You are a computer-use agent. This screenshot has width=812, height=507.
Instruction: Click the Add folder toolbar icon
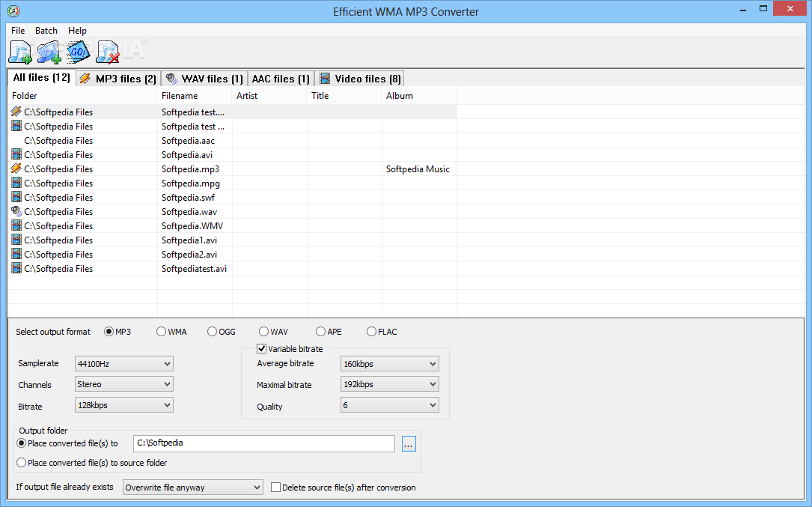[x=49, y=52]
